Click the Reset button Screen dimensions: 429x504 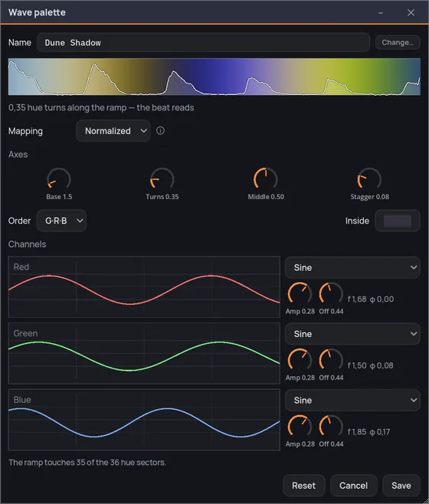(304, 486)
